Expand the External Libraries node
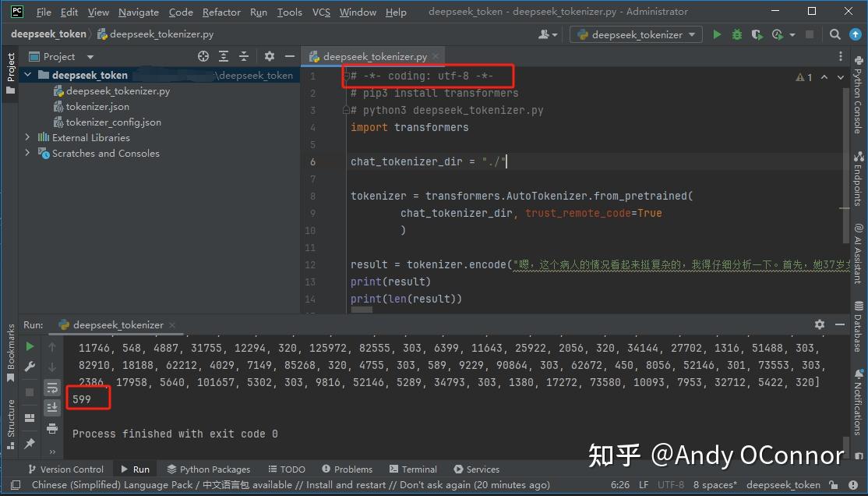The width and height of the screenshot is (868, 496). click(28, 137)
